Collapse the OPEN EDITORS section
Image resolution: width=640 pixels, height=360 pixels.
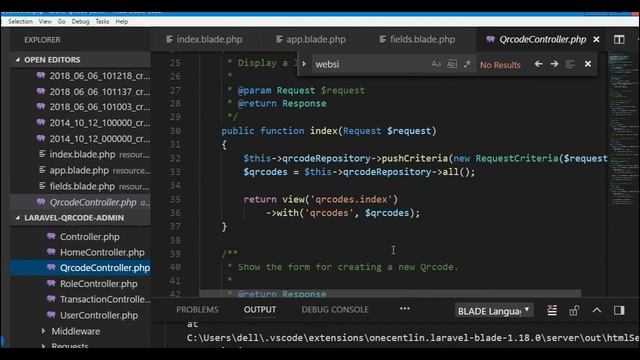pyautogui.click(x=80, y=60)
